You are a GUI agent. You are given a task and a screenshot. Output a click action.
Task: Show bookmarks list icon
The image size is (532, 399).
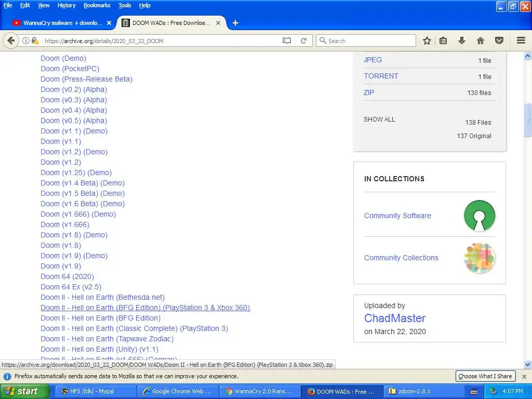[443, 41]
